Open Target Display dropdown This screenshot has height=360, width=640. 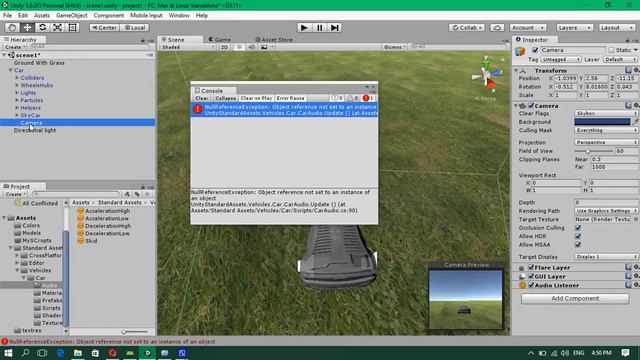tap(606, 257)
